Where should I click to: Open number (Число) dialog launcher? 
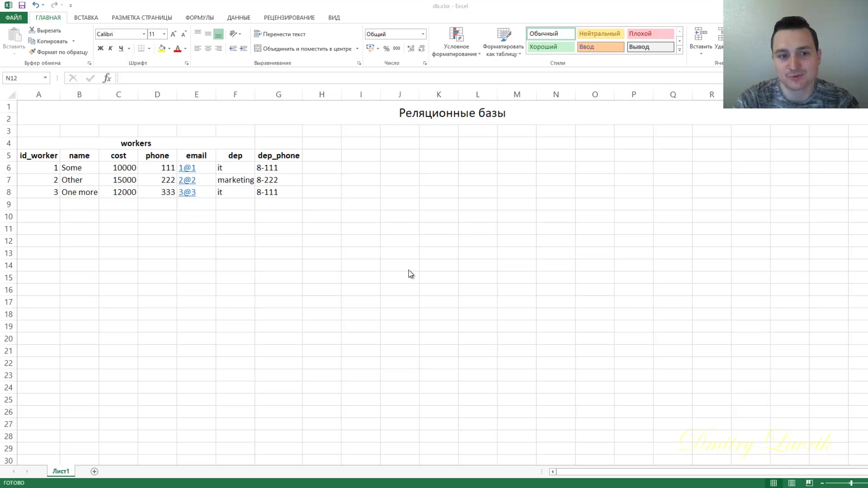click(x=425, y=63)
